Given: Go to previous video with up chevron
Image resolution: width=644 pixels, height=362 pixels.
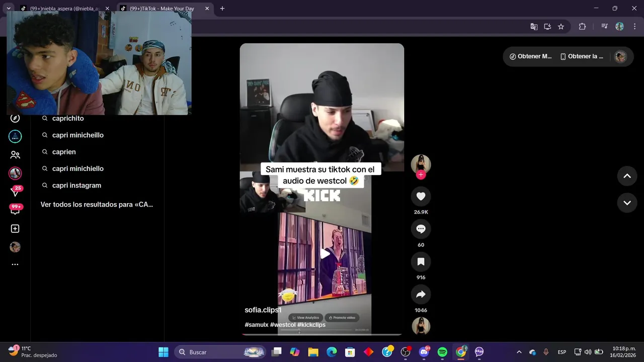Looking at the screenshot, I should [x=627, y=176].
